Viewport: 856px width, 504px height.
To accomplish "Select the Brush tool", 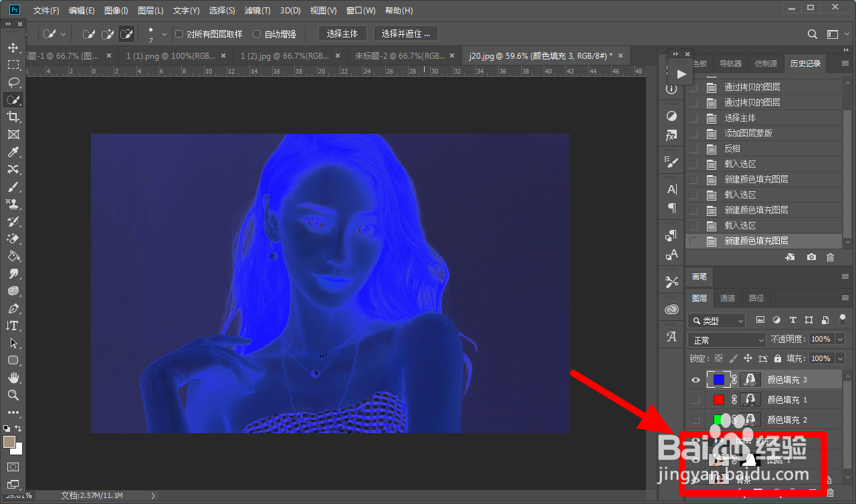I will click(13, 186).
